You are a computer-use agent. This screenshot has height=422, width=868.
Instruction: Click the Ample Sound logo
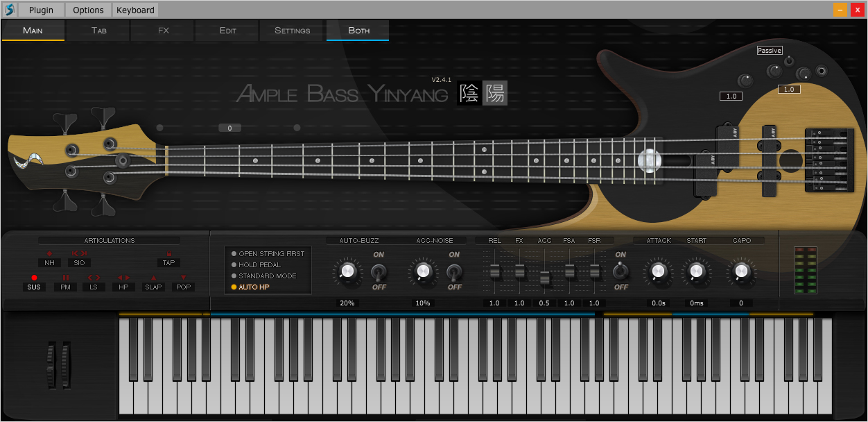(10, 10)
